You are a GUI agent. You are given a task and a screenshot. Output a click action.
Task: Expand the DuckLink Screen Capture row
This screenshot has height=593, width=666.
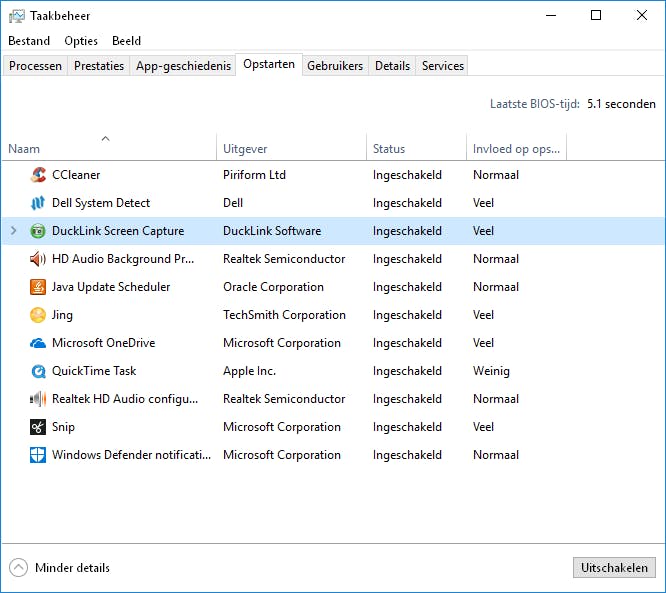(13, 231)
